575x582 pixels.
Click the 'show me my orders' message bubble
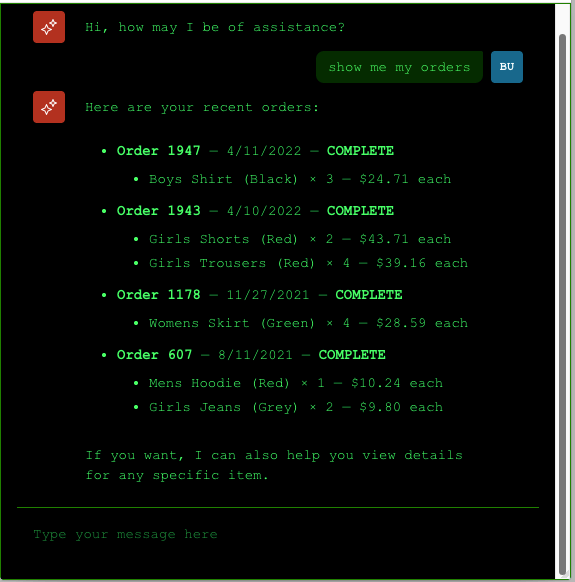(399, 67)
